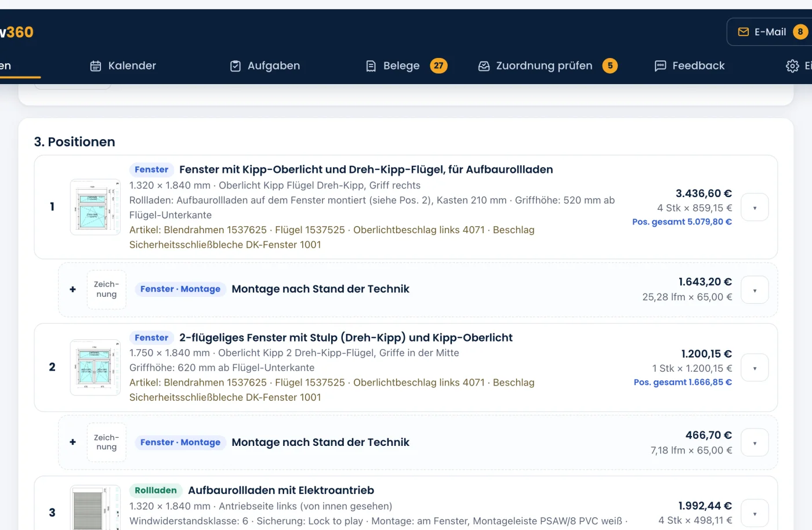Click Pos. gesamt 5.079,80 €
The width and height of the screenshot is (812, 530).
coord(682,222)
